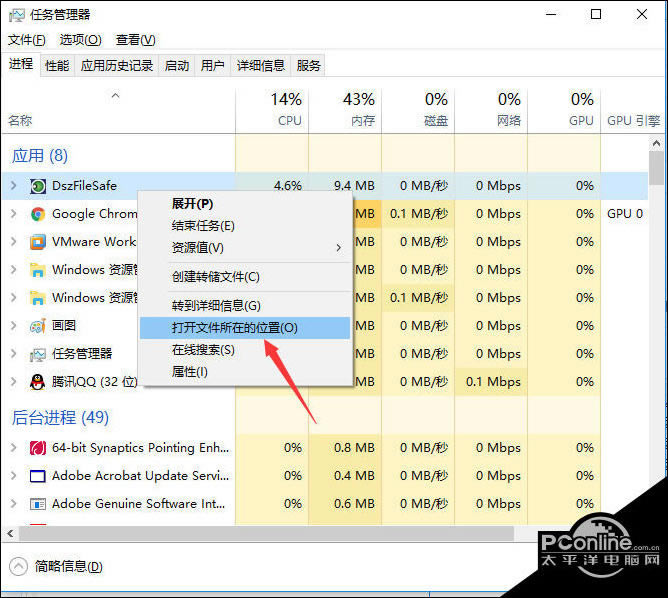The image size is (668, 598).
Task: Sort by the 名称 column header
Action: (118, 110)
